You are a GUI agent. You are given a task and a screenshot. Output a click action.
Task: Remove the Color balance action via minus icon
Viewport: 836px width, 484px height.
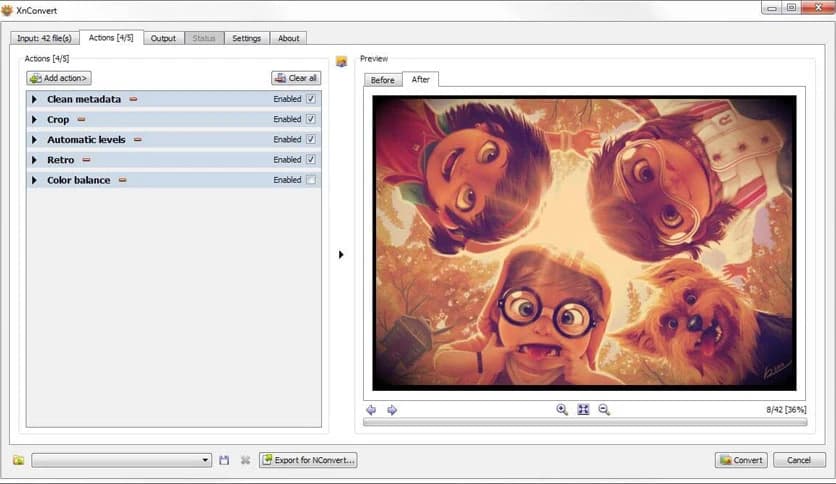pyautogui.click(x=123, y=180)
